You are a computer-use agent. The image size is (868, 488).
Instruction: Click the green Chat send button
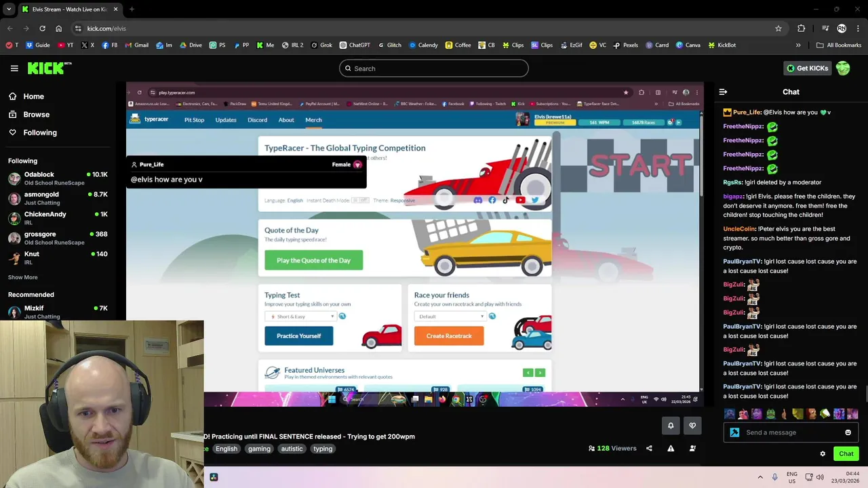[846, 454]
